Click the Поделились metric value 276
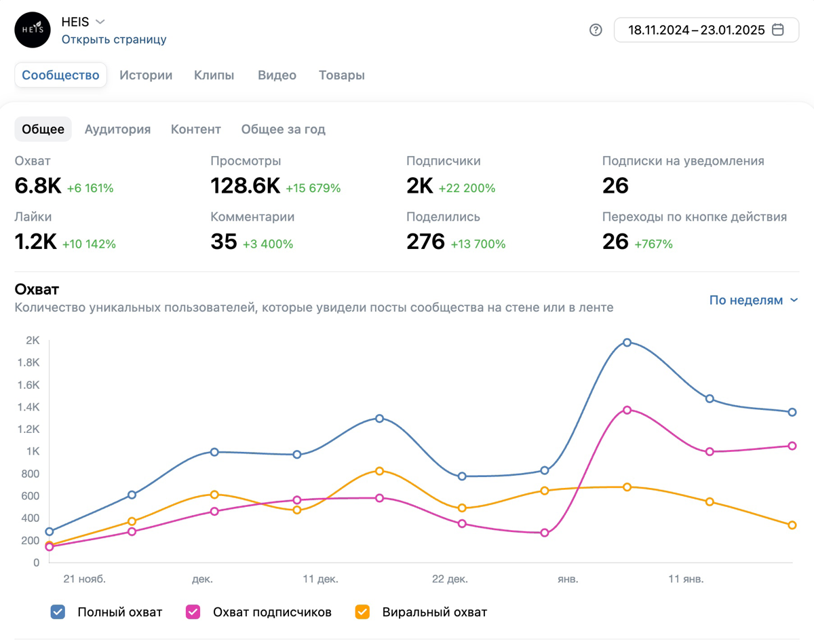Screen dimensions: 814x644 click(x=426, y=242)
